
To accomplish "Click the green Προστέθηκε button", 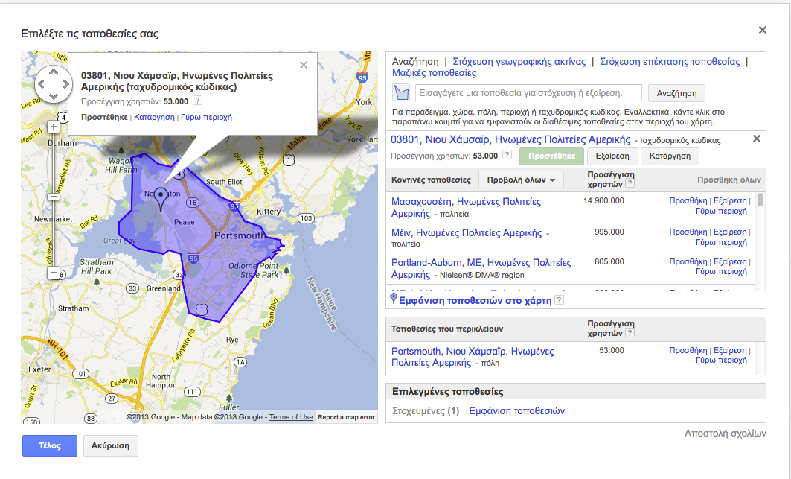I will coord(551,156).
